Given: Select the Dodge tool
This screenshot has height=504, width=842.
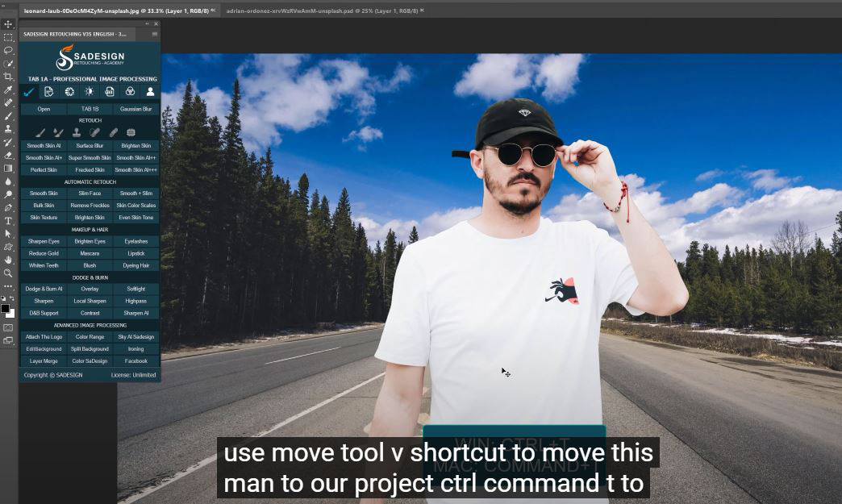Looking at the screenshot, I should click(8, 194).
